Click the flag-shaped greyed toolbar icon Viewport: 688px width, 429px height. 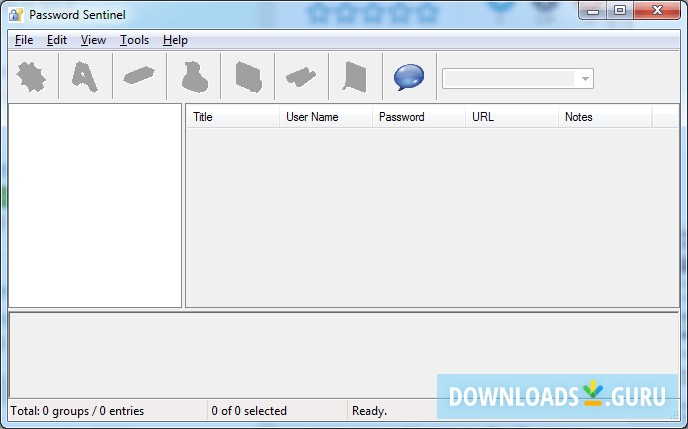click(x=355, y=77)
